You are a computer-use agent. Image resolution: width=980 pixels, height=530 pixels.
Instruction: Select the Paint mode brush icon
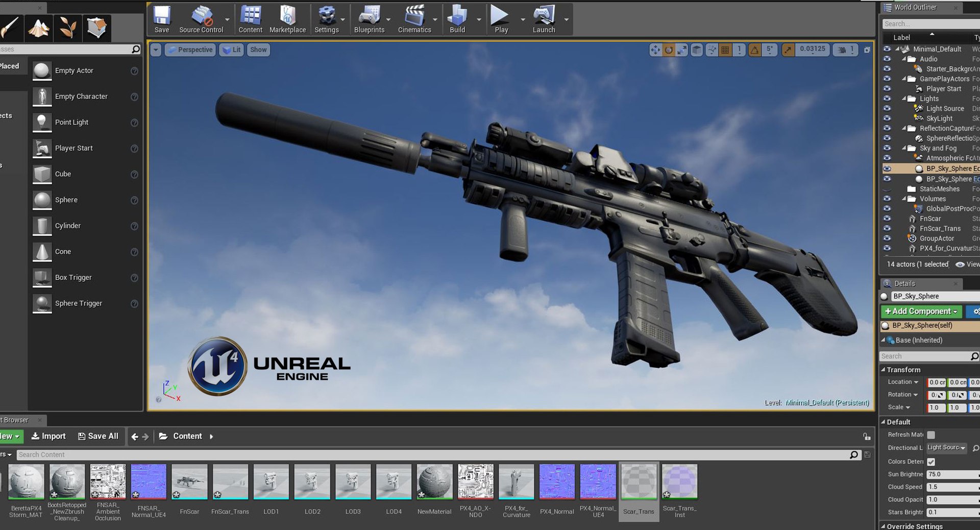(10, 28)
